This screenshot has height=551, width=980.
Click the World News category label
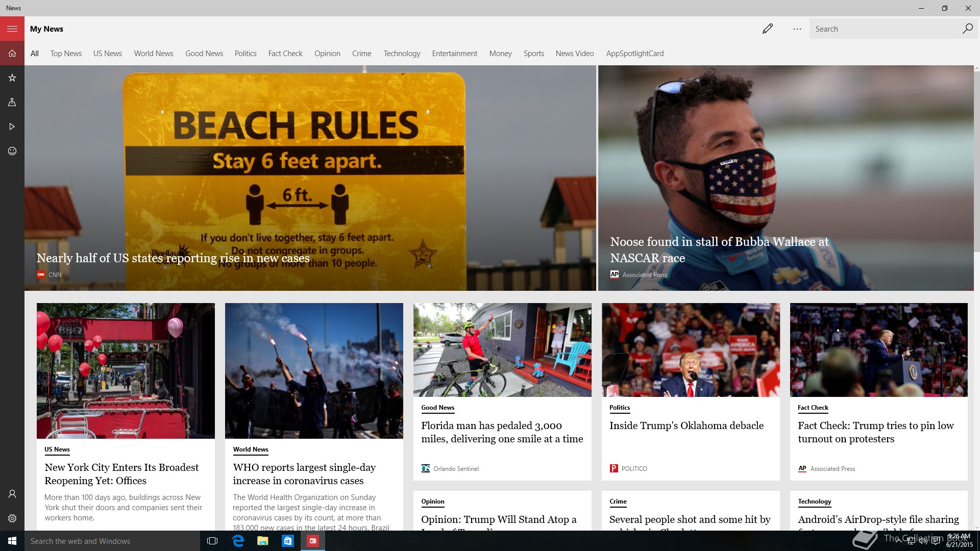pos(251,449)
